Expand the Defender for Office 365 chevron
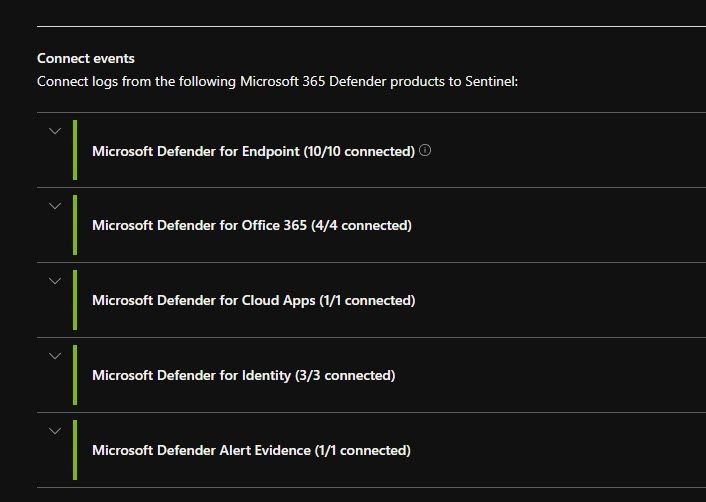This screenshot has width=706, height=502. pos(55,206)
